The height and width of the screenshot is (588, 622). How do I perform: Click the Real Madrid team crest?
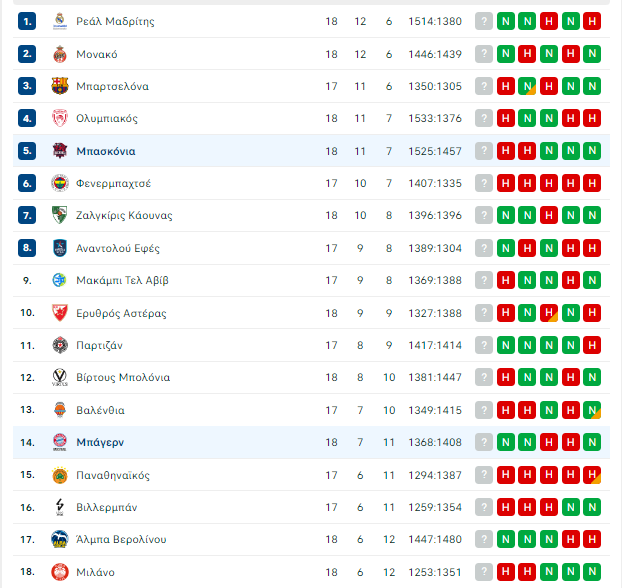coord(60,21)
